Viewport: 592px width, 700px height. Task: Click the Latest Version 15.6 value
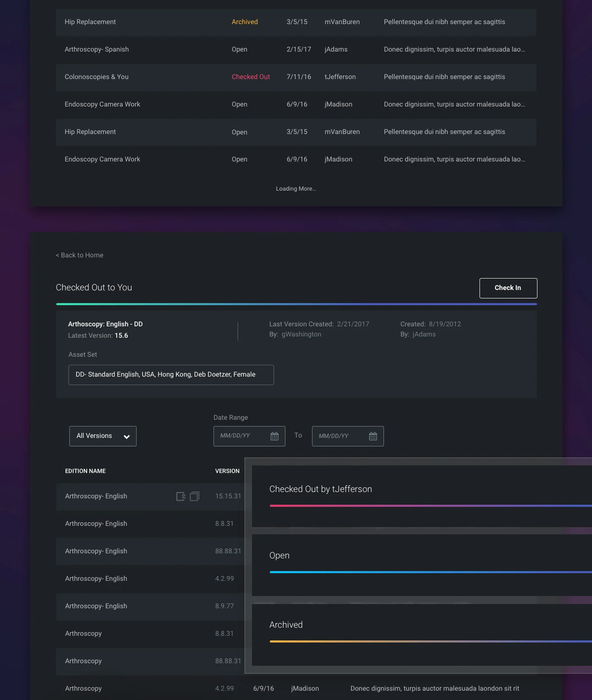tap(121, 336)
